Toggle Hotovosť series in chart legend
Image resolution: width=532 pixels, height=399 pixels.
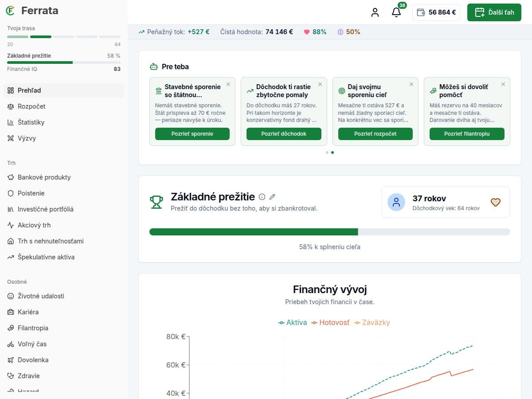tap(330, 323)
